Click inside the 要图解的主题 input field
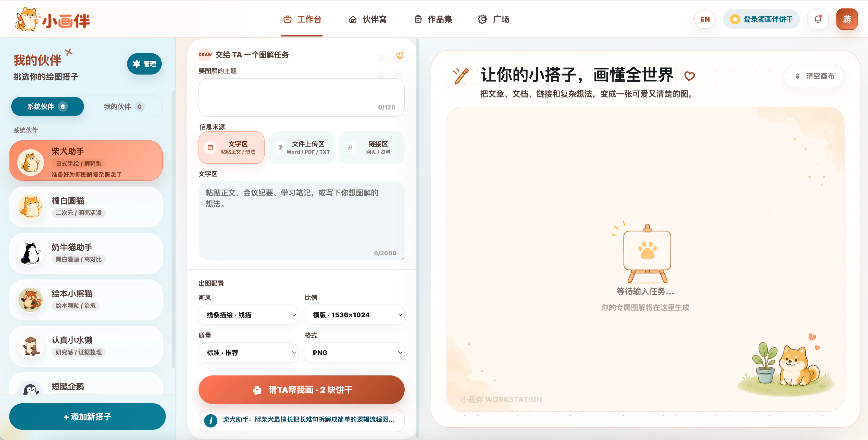The width and height of the screenshot is (868, 440). [301, 97]
